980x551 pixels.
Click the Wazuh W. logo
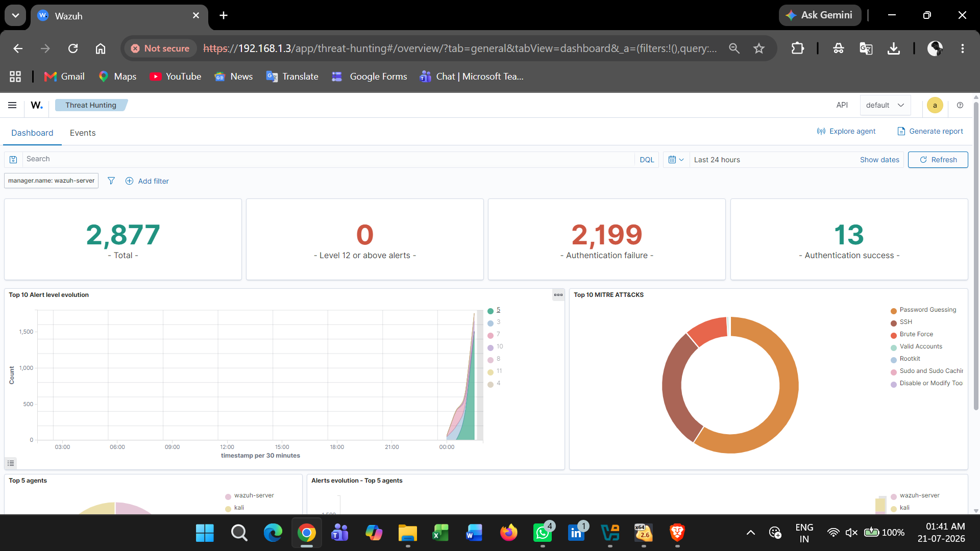click(x=37, y=105)
